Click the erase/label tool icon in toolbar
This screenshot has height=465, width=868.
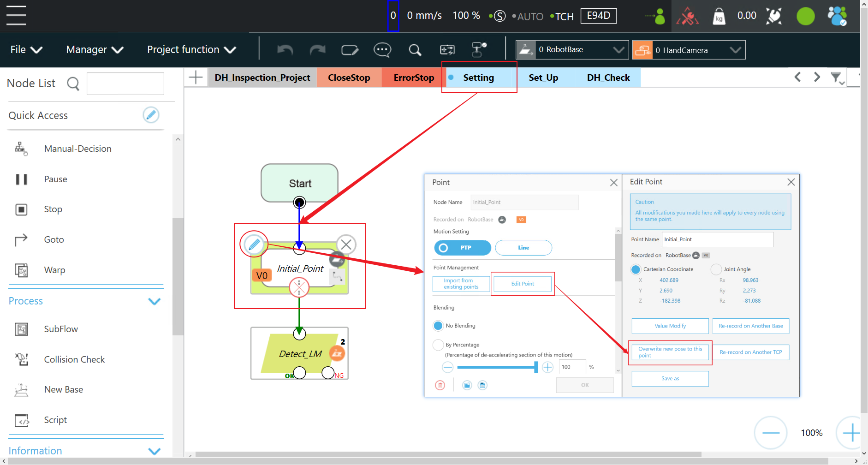[350, 50]
